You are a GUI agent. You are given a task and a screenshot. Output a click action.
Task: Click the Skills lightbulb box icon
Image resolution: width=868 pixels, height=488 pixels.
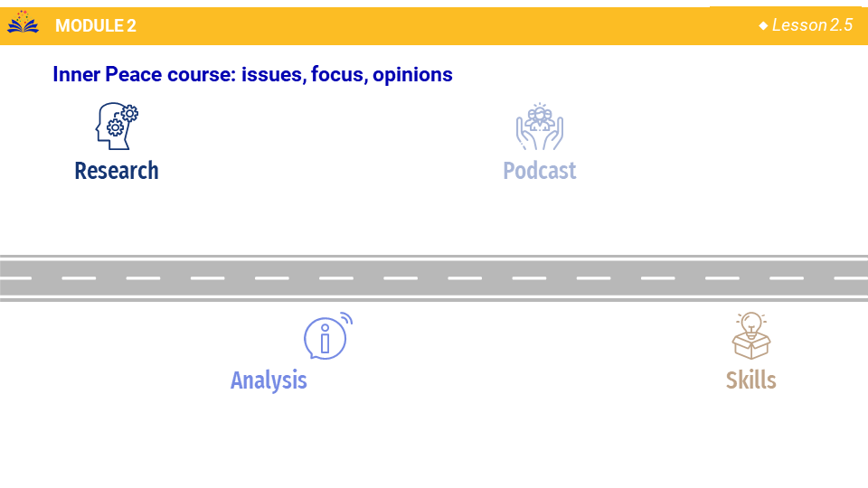(x=750, y=336)
